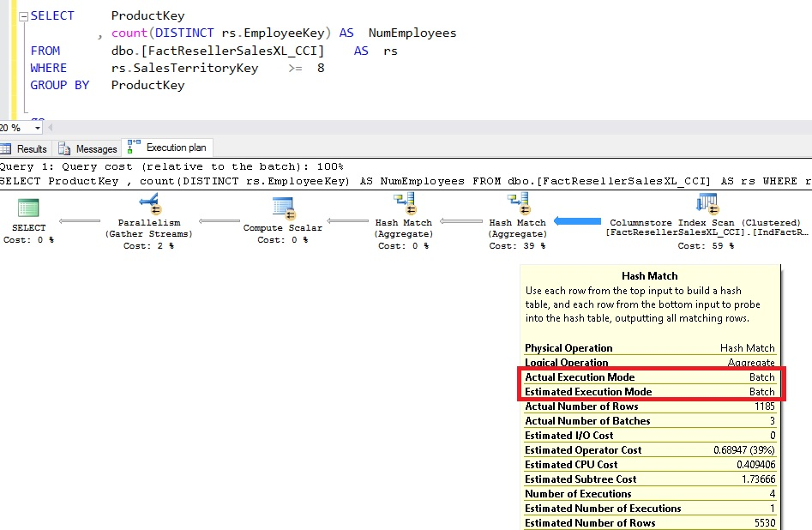
Task: Click the GROUP BY keyword in query editor
Action: click(59, 85)
